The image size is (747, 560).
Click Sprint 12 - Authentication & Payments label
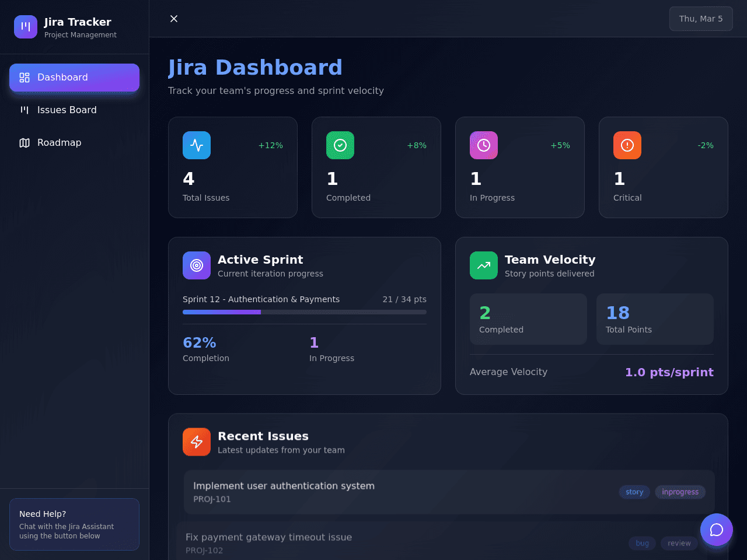261,299
